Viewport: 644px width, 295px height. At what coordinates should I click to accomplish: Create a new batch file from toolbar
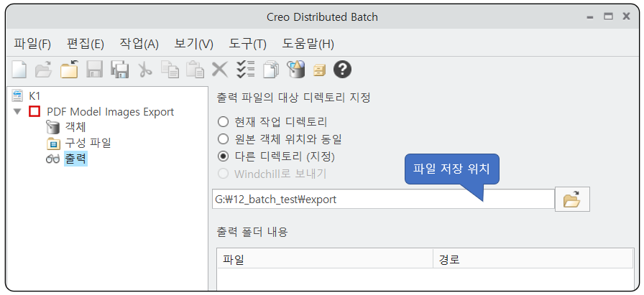19,70
